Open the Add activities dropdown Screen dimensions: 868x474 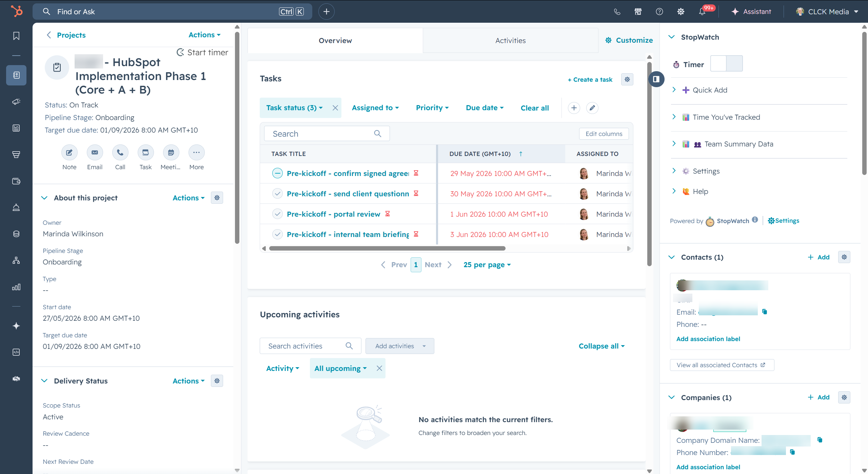tap(400, 346)
